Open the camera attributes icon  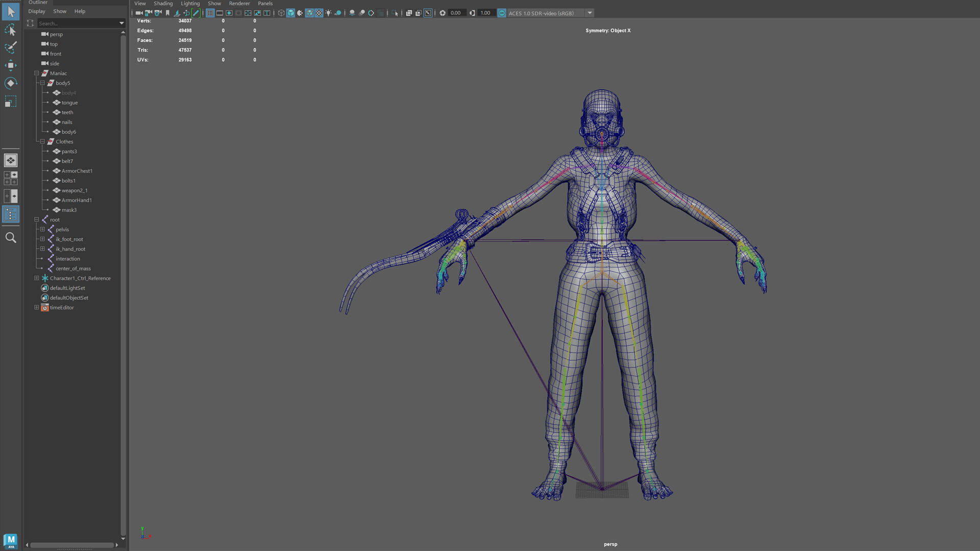pyautogui.click(x=158, y=13)
